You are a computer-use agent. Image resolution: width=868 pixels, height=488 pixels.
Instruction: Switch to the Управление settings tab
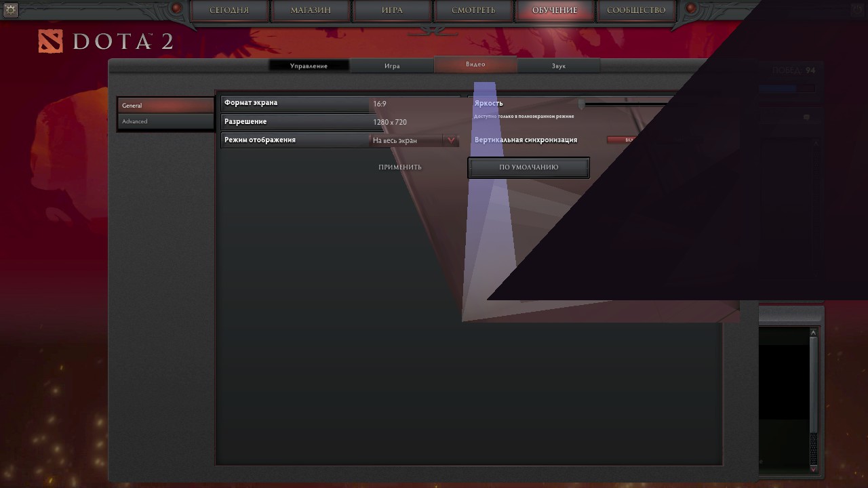(x=309, y=66)
